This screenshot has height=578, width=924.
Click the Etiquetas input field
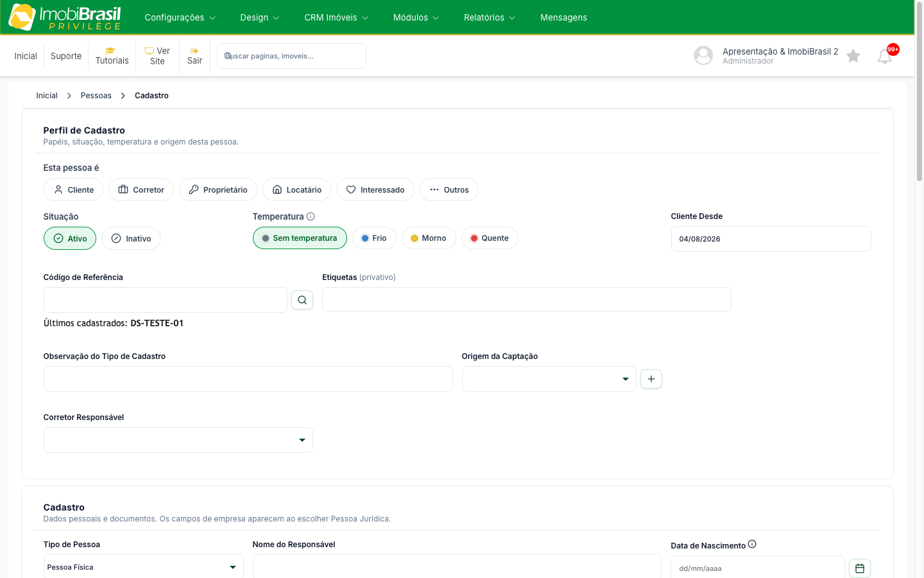click(x=527, y=299)
